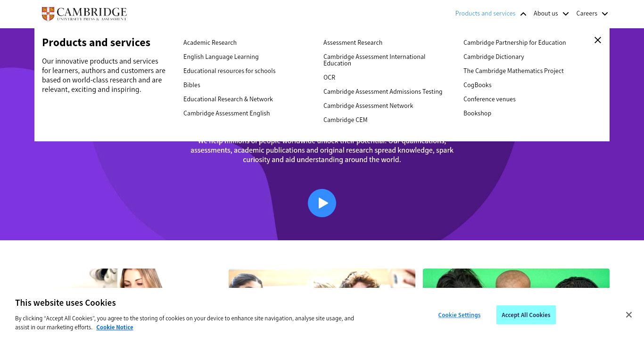Visit The Cambridge Mathematics Project
This screenshot has width=644, height=343.
coord(513,71)
